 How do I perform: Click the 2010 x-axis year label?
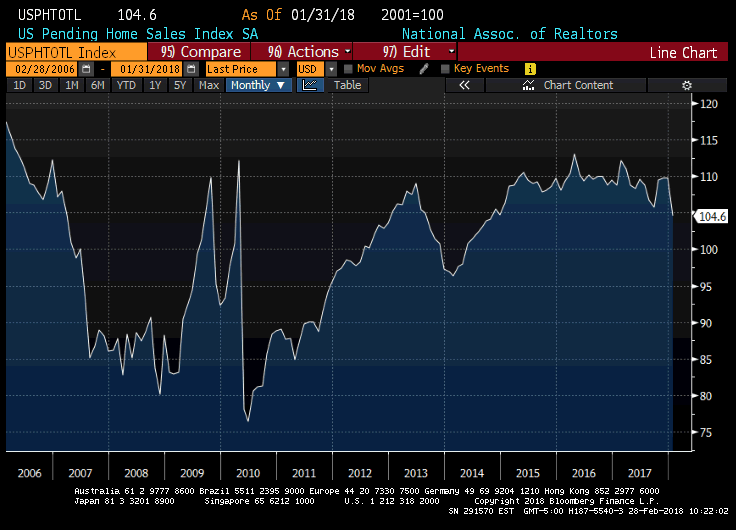coord(248,473)
